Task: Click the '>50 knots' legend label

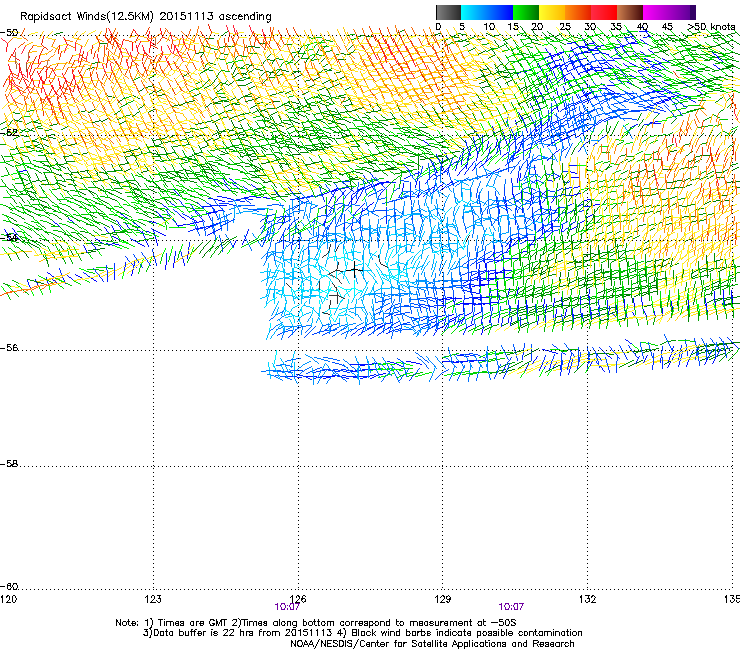Action: (x=711, y=27)
